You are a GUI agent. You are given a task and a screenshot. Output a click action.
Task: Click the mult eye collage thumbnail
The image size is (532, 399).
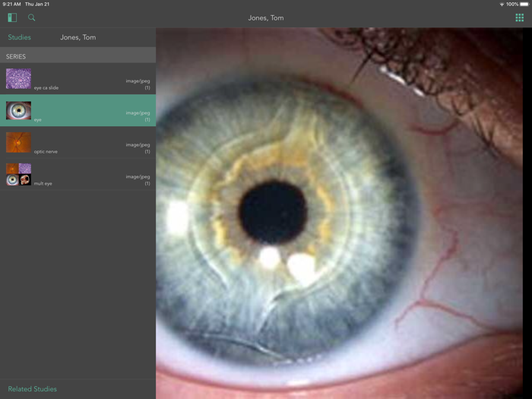[19, 174]
